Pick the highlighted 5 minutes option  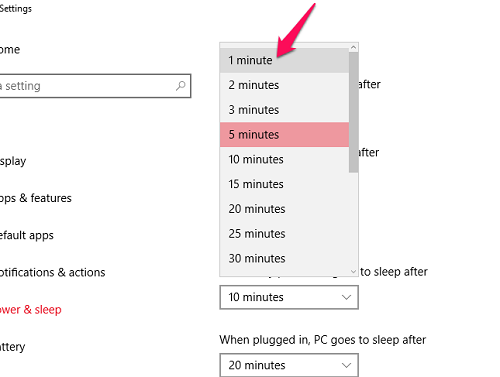point(284,135)
